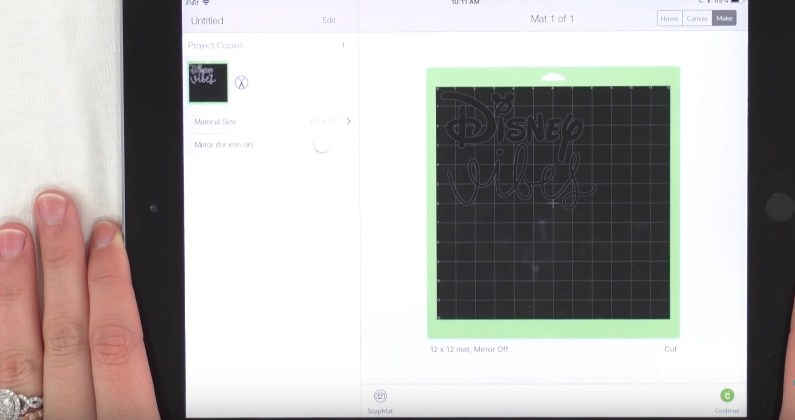Tap the Cut label below the mat
The height and width of the screenshot is (420, 795).
tap(670, 349)
